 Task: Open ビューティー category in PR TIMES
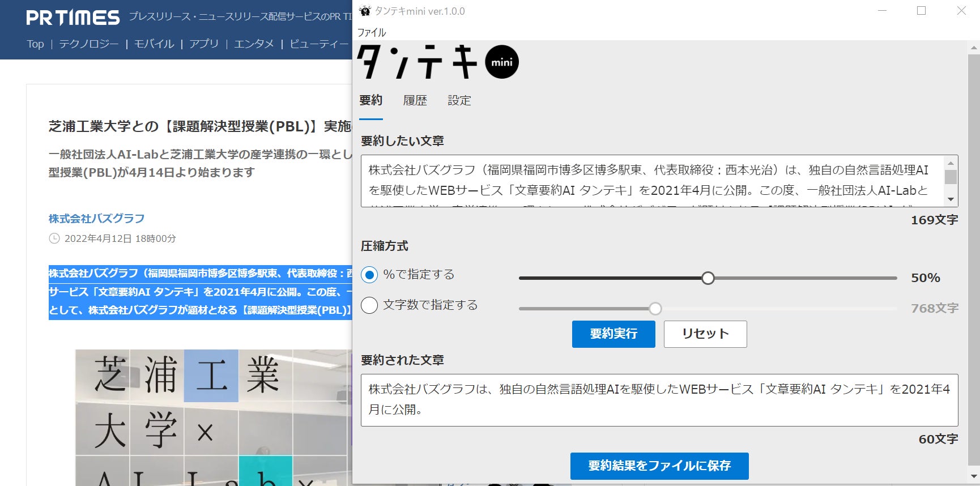coord(319,44)
